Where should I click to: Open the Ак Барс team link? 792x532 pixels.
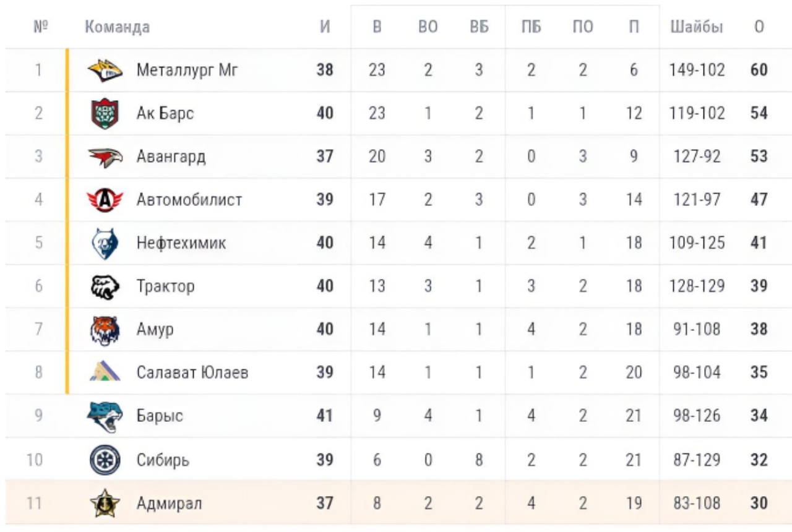coord(165,114)
